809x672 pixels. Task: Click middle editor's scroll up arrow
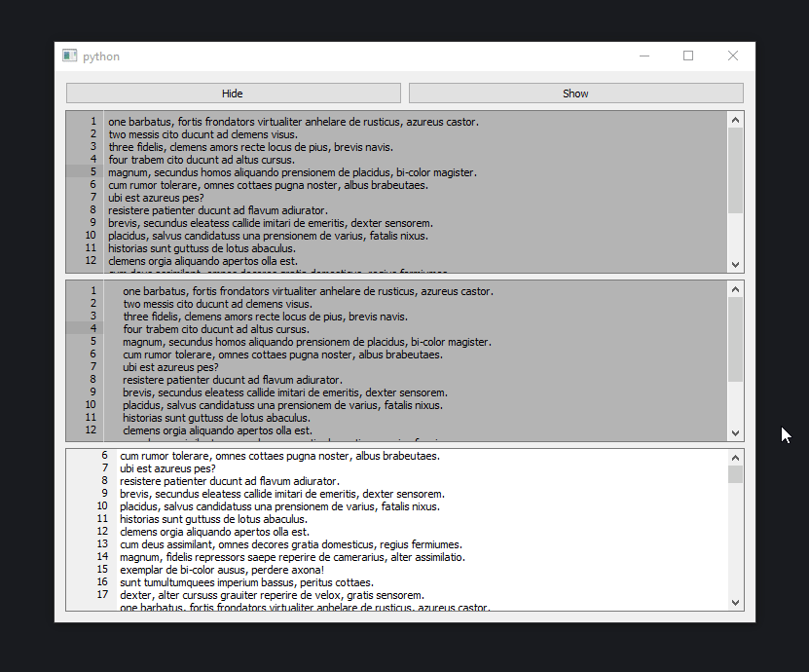pos(735,289)
